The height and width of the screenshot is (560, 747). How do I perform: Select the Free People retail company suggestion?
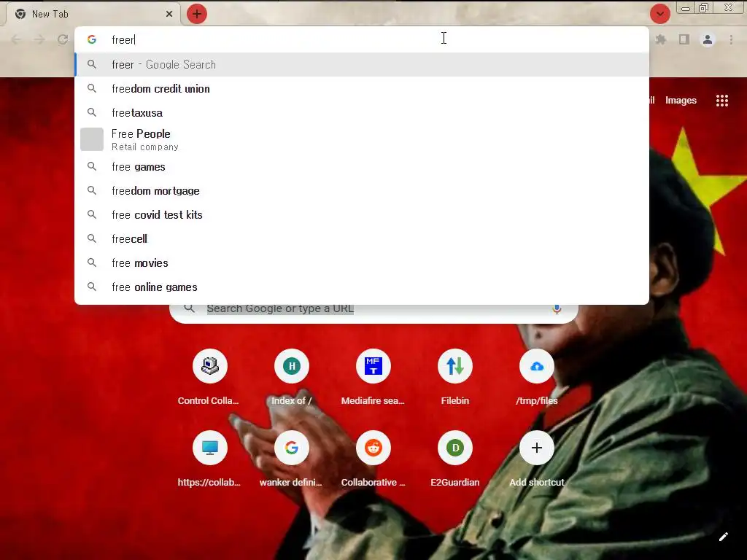(362, 139)
